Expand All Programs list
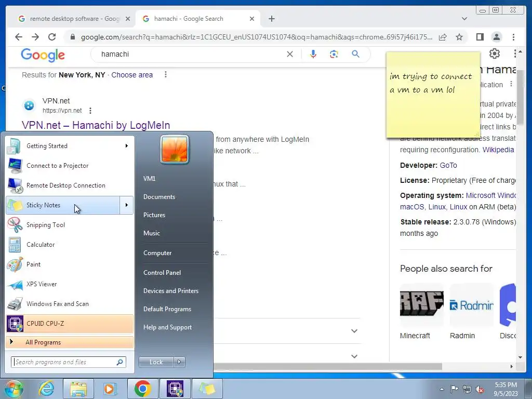Viewport: 532px width, 399px height. pyautogui.click(x=70, y=342)
